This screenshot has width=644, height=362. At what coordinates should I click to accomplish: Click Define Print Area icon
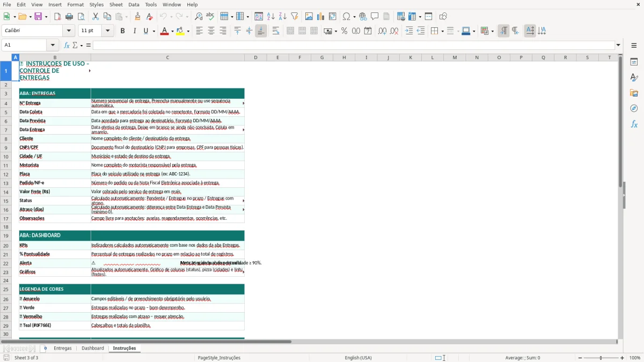401,17
